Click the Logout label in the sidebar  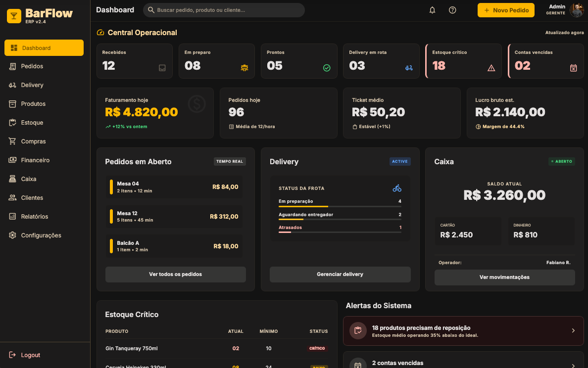(30, 355)
